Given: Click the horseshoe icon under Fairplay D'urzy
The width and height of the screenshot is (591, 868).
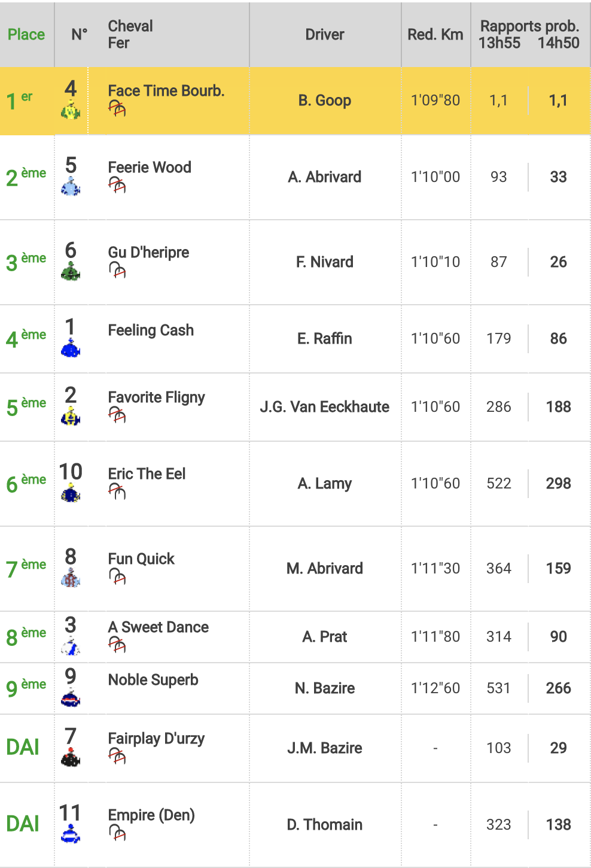Looking at the screenshot, I should 117,756.
